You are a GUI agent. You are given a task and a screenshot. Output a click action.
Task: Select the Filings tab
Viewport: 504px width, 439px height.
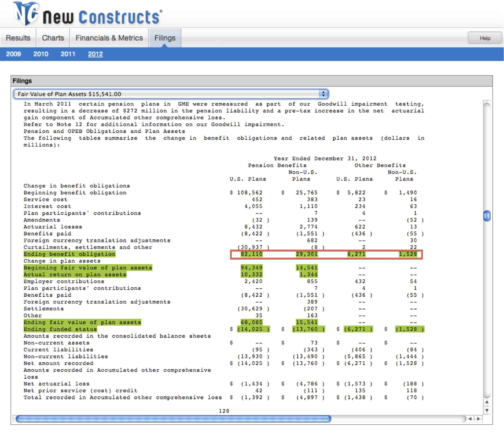[x=165, y=38]
